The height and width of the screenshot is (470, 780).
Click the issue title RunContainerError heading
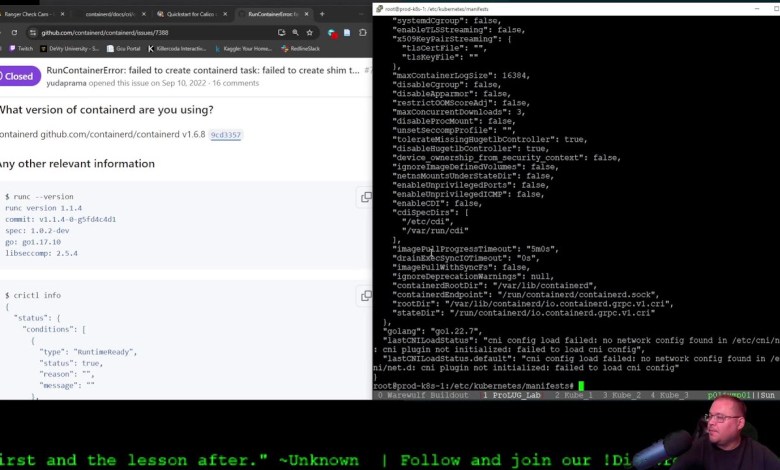click(x=203, y=70)
